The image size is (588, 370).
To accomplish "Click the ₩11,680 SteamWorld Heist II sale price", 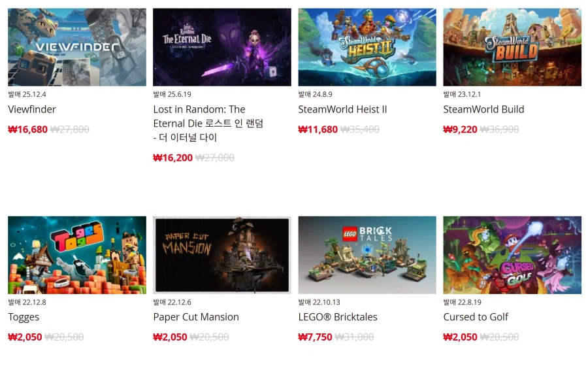I will pyautogui.click(x=318, y=129).
